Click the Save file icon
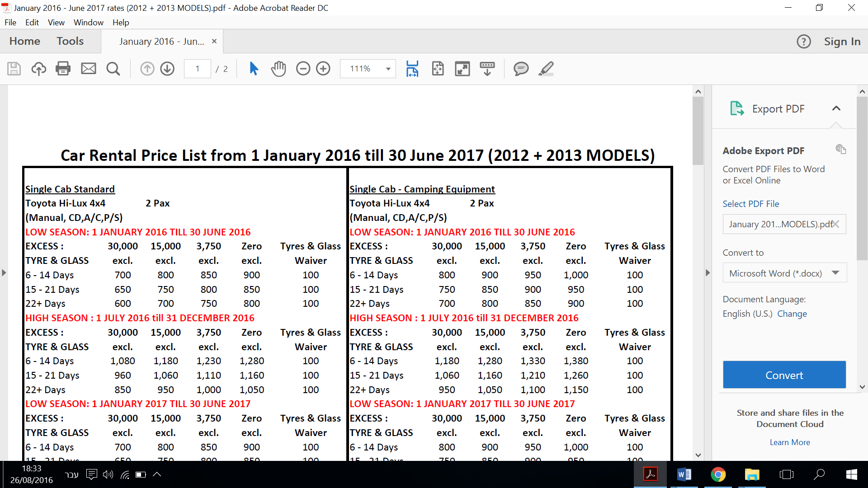The image size is (868, 488). point(14,69)
